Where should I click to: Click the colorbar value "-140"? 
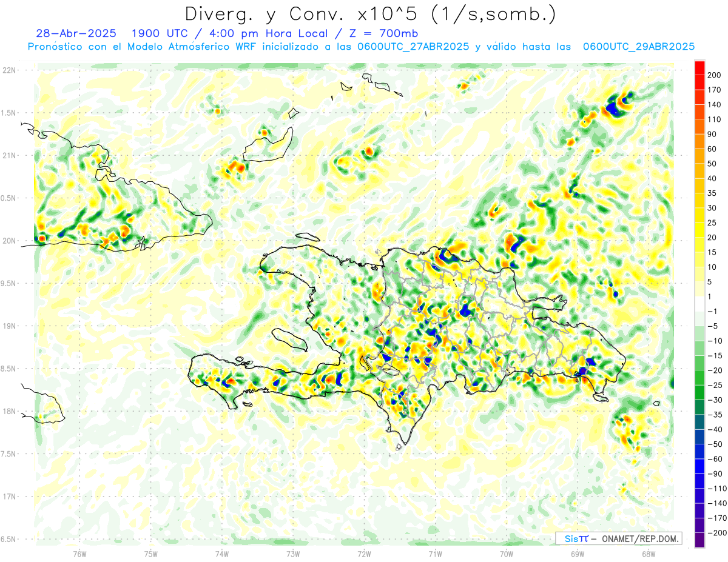pos(716,503)
